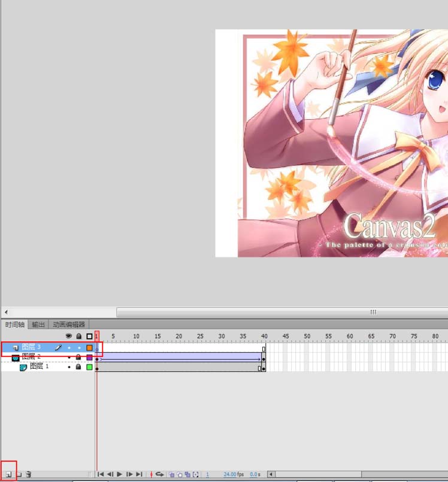
Task: Unlock layer 图层 1
Action: pyautogui.click(x=78, y=366)
